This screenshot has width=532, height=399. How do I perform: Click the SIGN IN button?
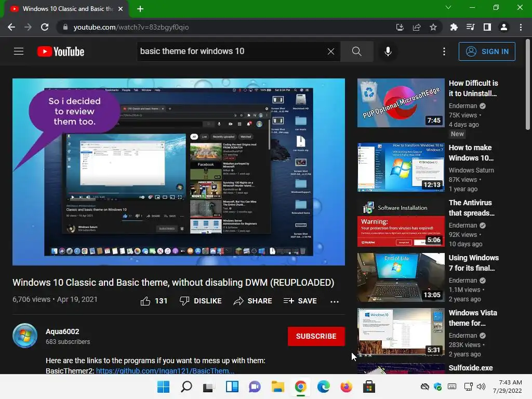pos(486,51)
